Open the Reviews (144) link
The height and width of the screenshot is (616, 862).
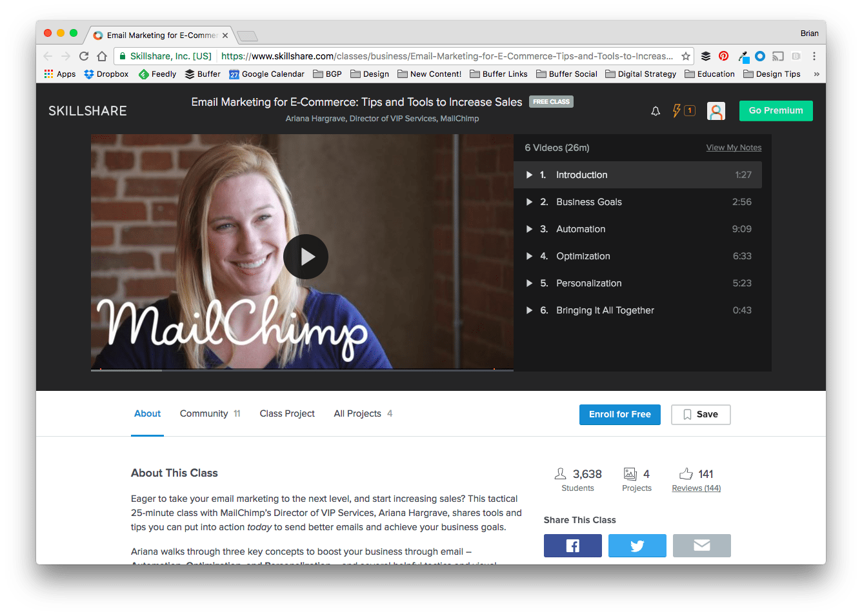(696, 488)
